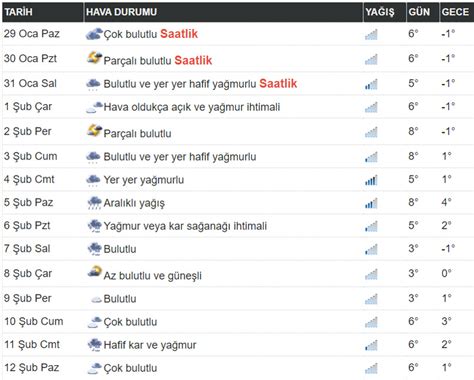Click 'Yer yer yağmurlu' forecast text
This screenshot has height=380, width=474.
144,180
